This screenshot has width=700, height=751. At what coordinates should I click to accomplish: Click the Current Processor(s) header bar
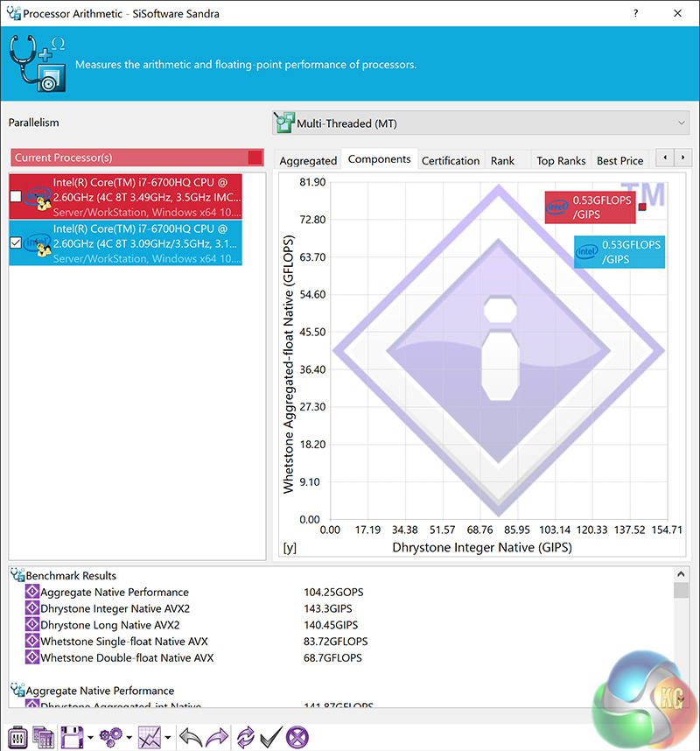coord(137,157)
